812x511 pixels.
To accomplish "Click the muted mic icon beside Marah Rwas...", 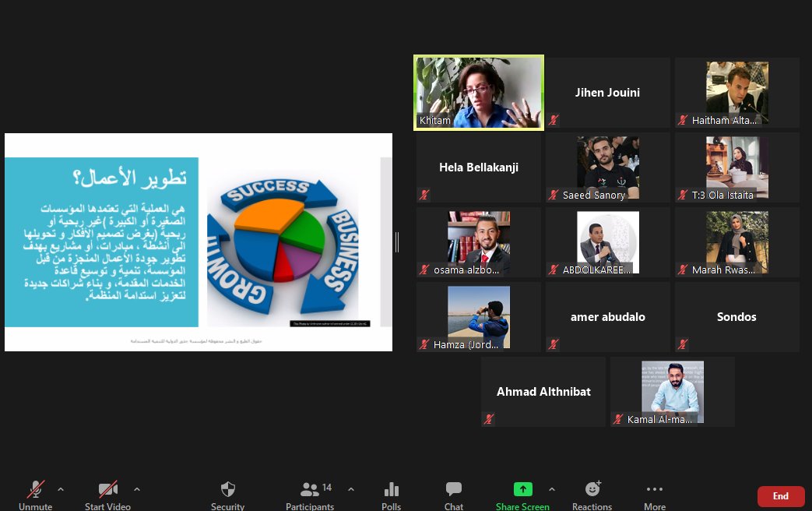I will [x=683, y=270].
